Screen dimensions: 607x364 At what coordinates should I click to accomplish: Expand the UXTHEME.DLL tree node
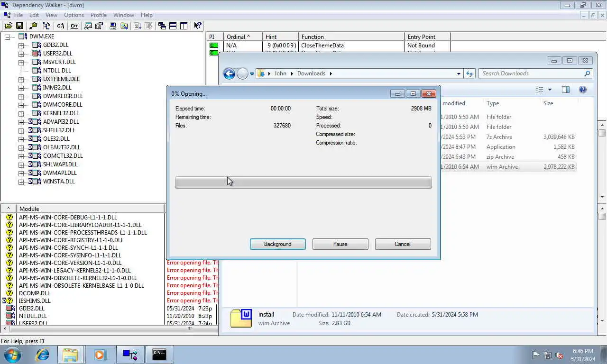[21, 79]
